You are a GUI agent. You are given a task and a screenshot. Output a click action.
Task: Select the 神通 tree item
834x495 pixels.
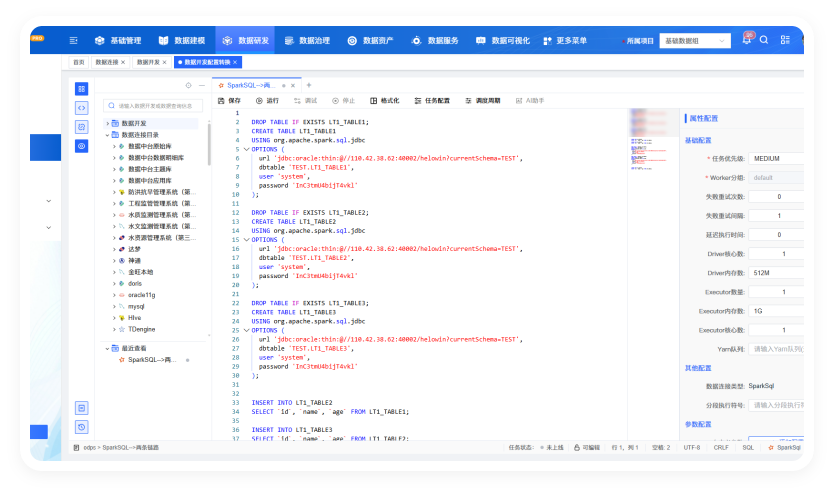[x=135, y=261]
